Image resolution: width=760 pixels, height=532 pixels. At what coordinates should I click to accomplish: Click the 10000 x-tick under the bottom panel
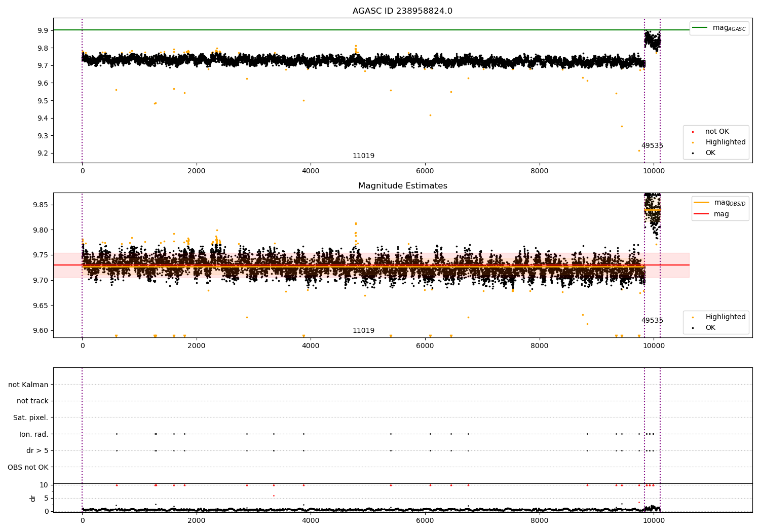pos(654,521)
